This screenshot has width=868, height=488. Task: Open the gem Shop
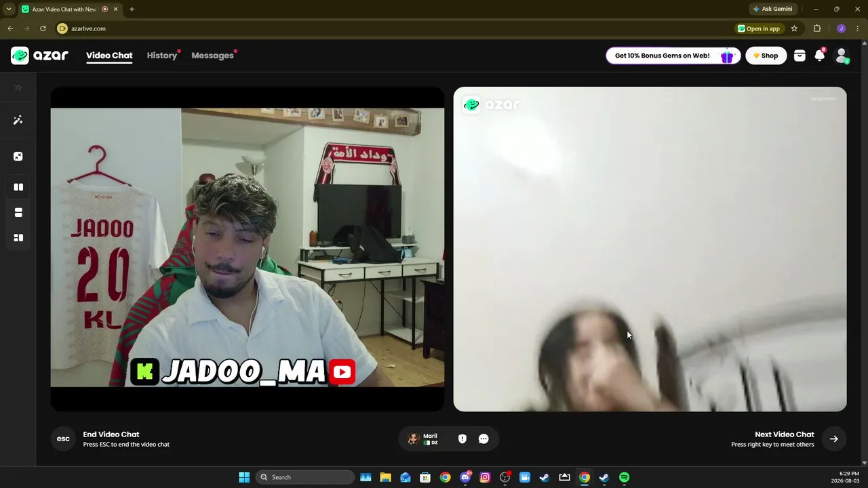pyautogui.click(x=766, y=56)
